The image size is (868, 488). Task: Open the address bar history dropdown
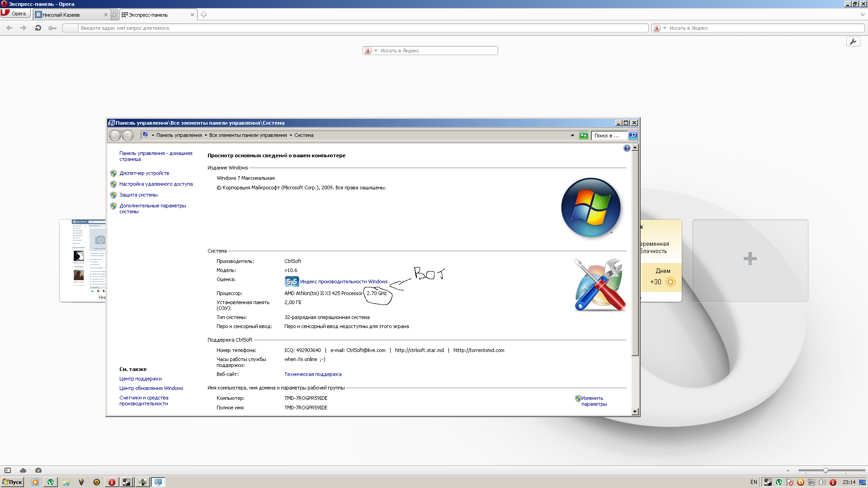(x=572, y=136)
